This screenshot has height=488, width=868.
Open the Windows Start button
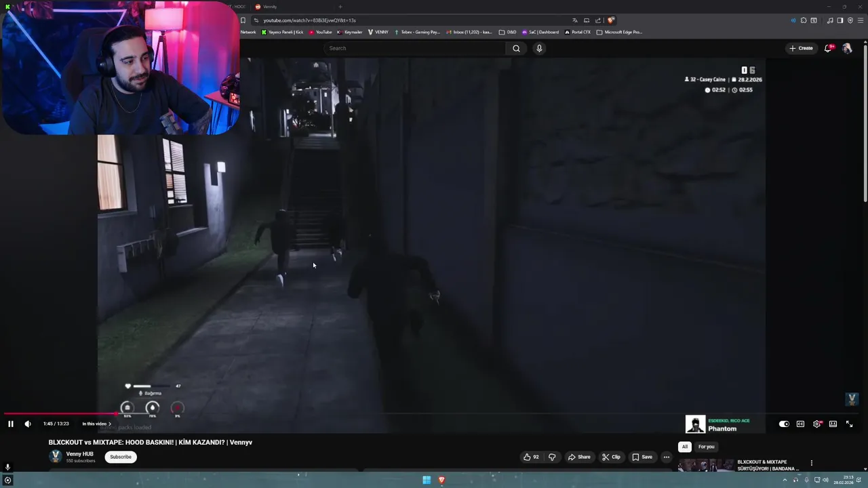(x=427, y=480)
